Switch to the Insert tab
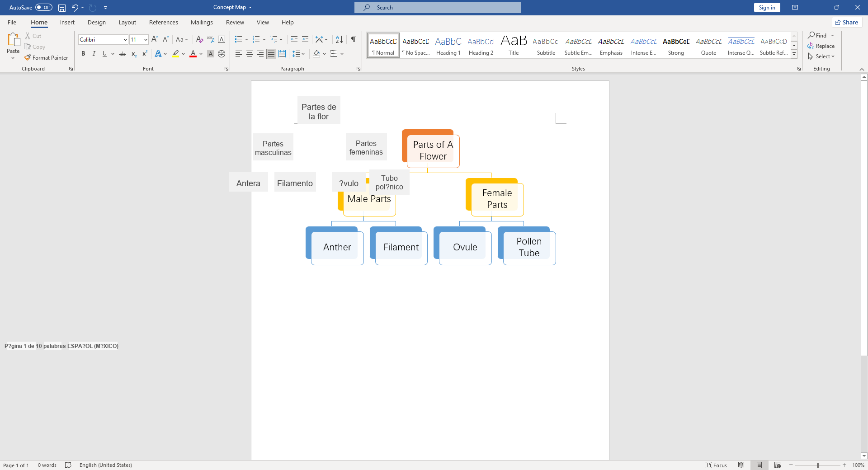 [67, 22]
